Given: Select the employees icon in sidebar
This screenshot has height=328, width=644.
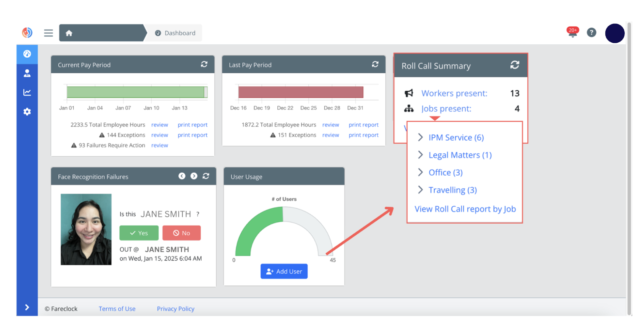Looking at the screenshot, I should tap(27, 73).
